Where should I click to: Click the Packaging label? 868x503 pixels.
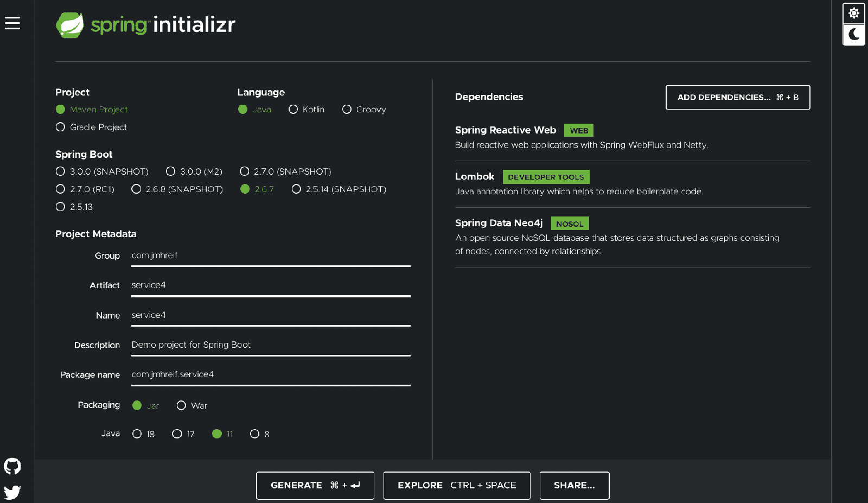coord(99,405)
